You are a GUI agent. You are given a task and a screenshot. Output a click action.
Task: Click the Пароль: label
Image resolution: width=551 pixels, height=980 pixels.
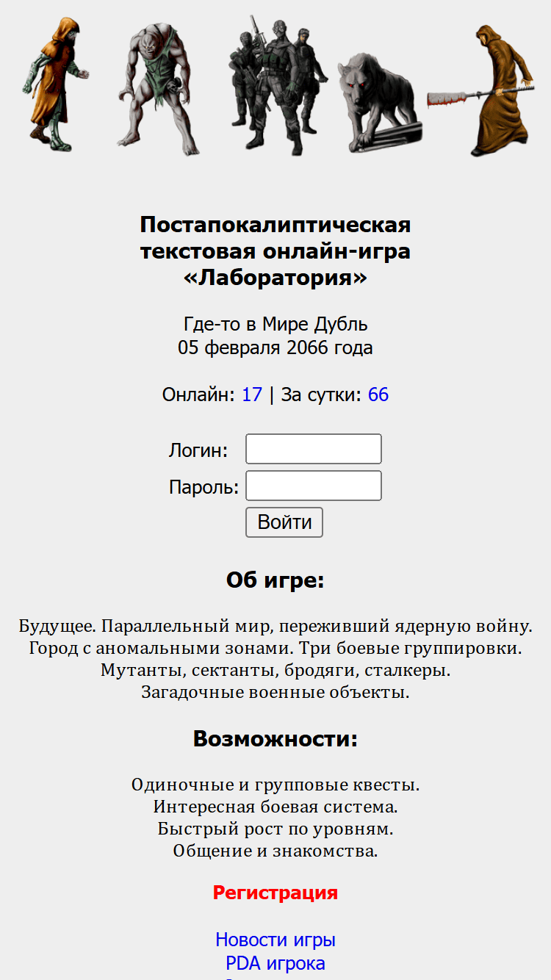pyautogui.click(x=204, y=486)
